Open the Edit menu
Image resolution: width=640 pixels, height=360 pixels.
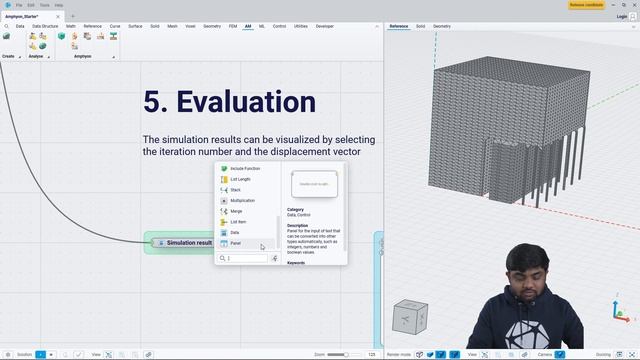pos(31,5)
